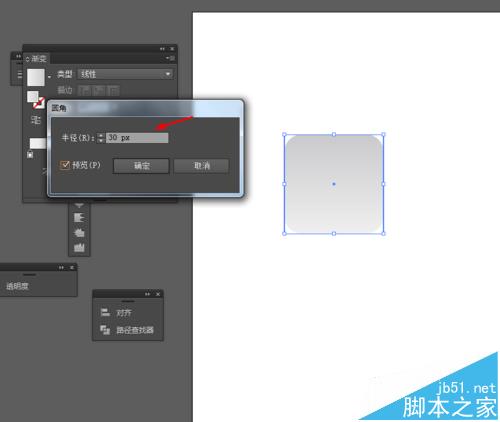The height and width of the screenshot is (422, 500).
Task: Click the bottom-right selection handle of the rectangle
Action: (383, 234)
